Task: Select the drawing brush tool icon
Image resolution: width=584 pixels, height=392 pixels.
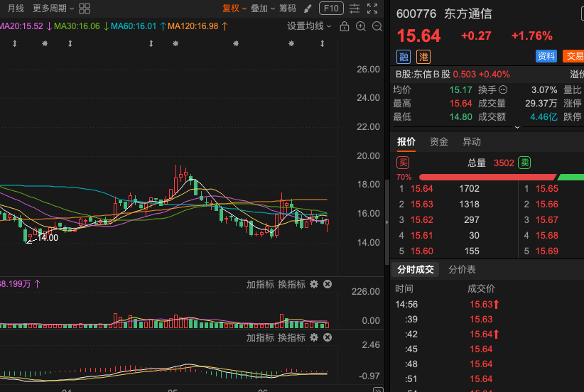Action: 308,9
